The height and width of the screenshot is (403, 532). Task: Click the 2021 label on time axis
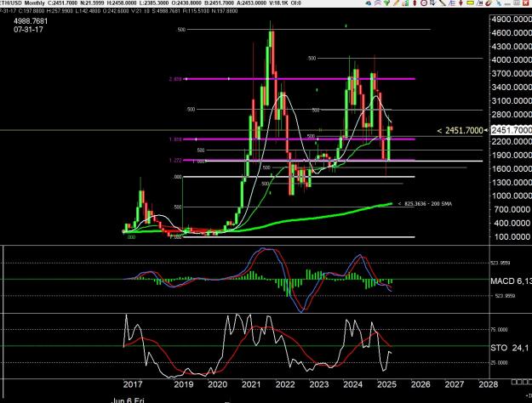(251, 384)
